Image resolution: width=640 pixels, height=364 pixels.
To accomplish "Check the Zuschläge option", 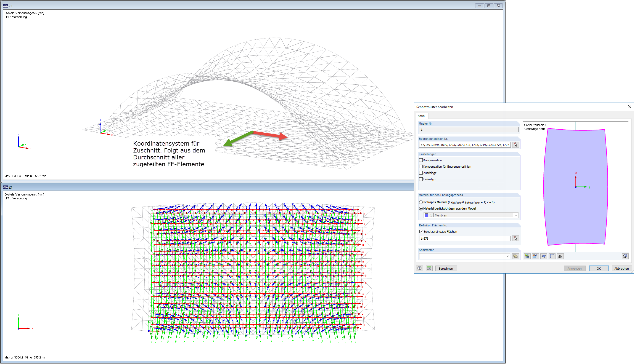I will coord(421,173).
